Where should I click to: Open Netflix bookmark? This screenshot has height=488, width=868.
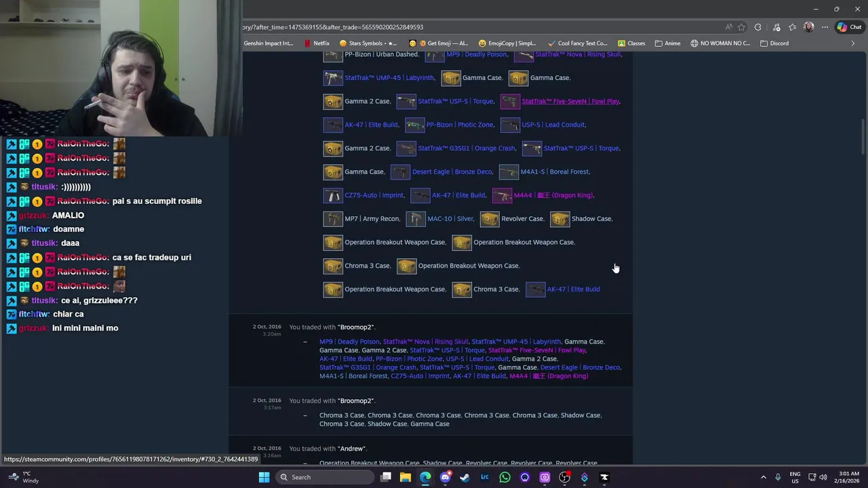pyautogui.click(x=317, y=43)
